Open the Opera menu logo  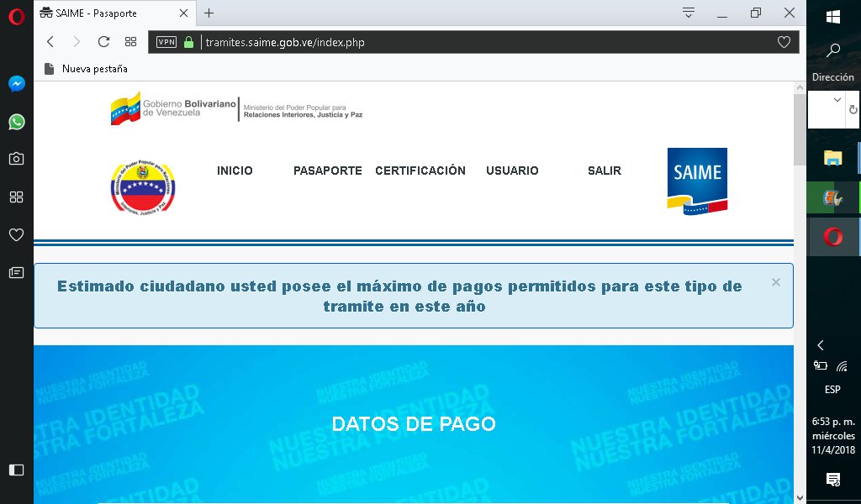pos(17,17)
